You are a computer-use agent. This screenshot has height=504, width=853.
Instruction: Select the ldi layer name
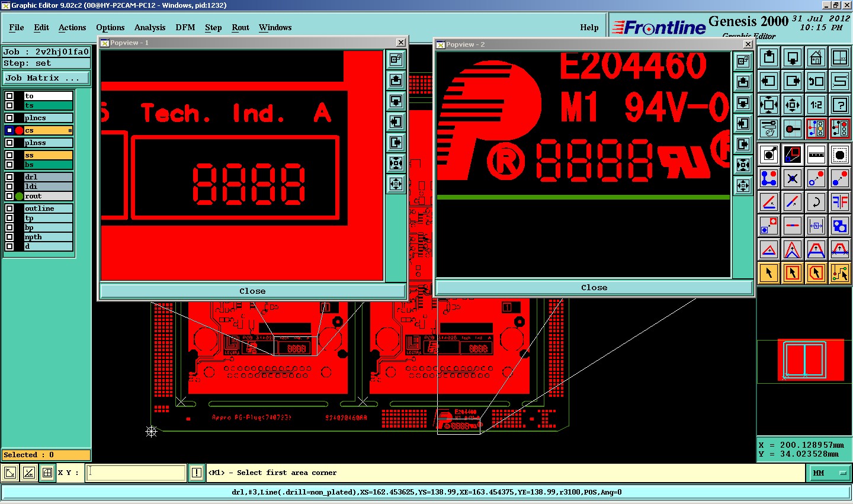49,187
